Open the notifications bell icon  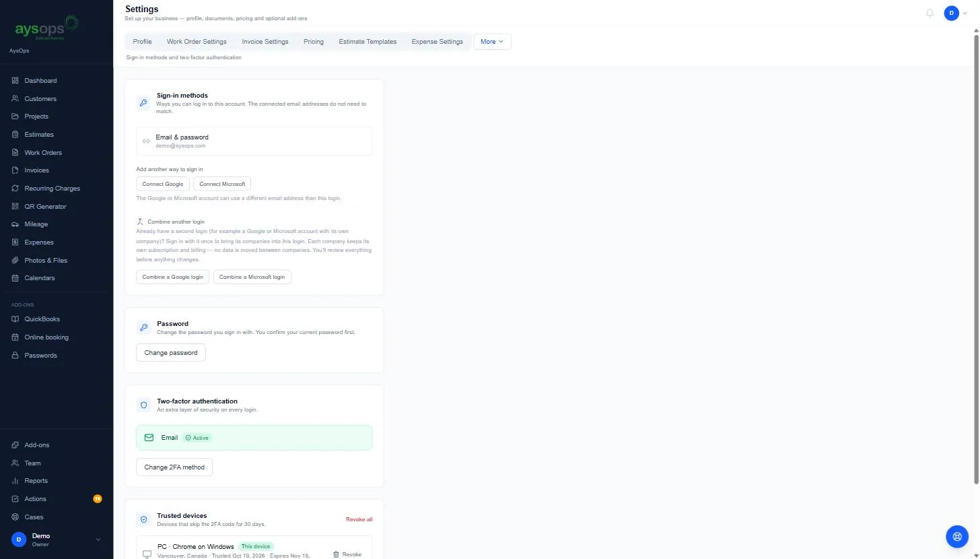pyautogui.click(x=930, y=13)
